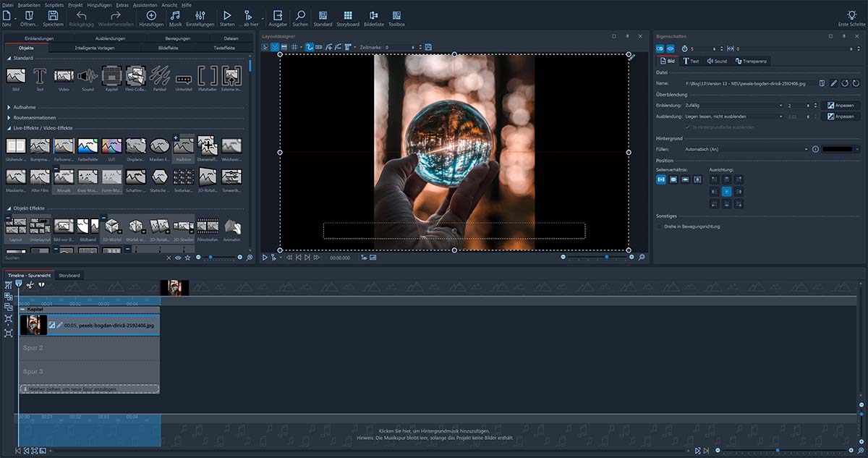Select the Partikel object in the toolbox
868x458 pixels.
click(160, 77)
